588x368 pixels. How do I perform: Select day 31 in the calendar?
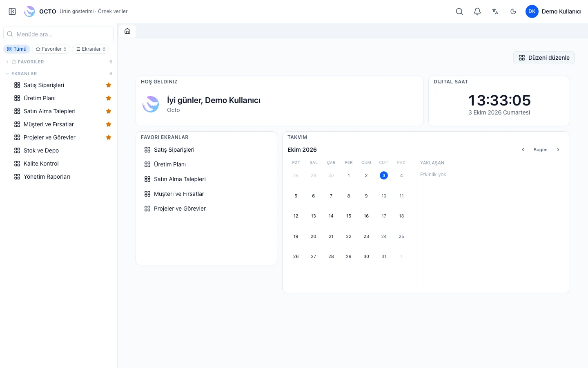tap(384, 256)
